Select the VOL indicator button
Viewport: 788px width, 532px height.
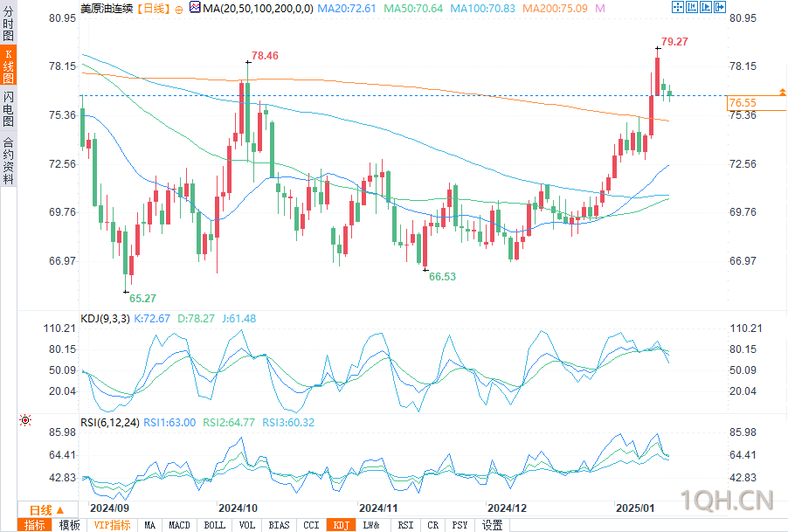tap(246, 526)
